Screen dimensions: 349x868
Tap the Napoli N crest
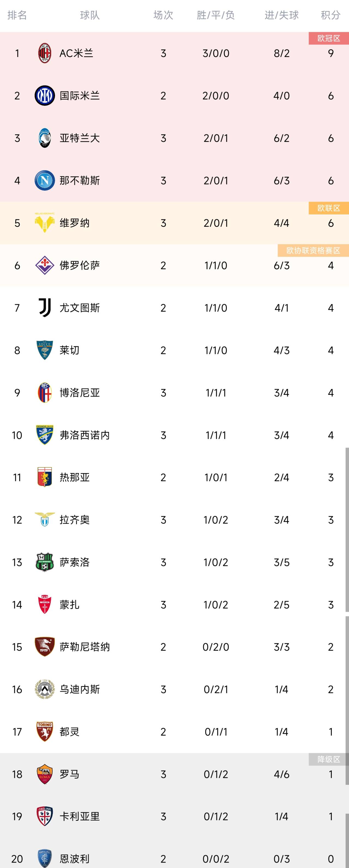tap(44, 181)
